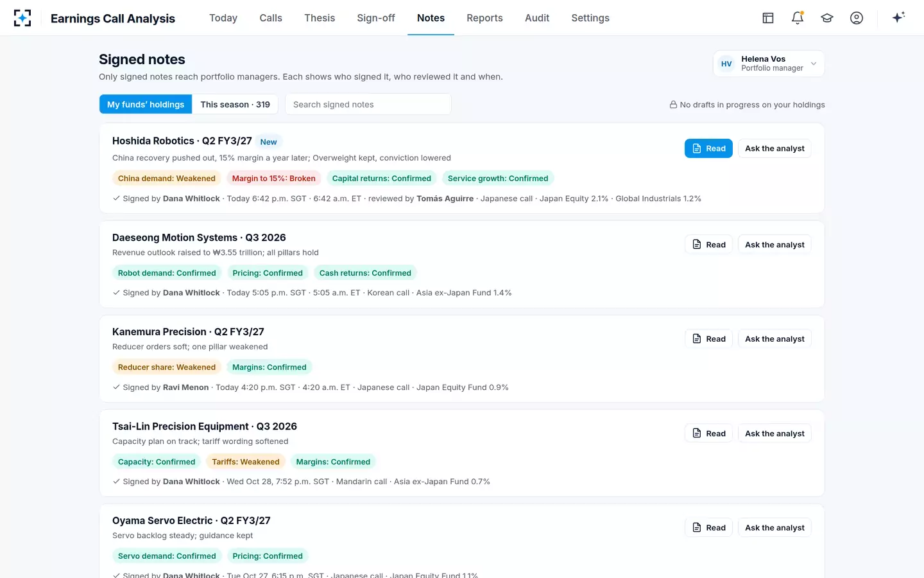The height and width of the screenshot is (578, 924).
Task: Open the Reports tab
Action: pyautogui.click(x=484, y=18)
